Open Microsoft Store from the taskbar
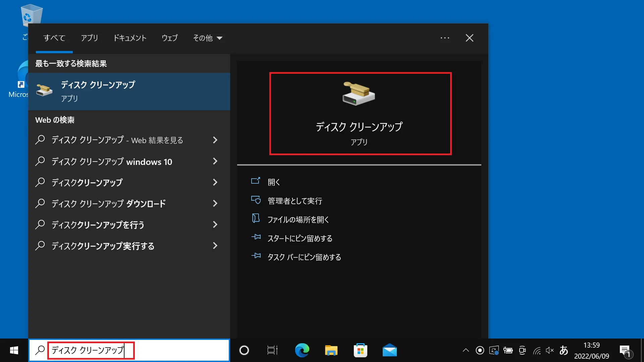This screenshot has width=644, height=362. (x=360, y=350)
